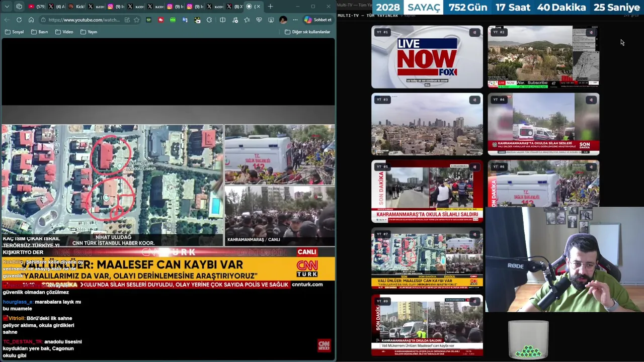Click MULTI-TV — TÜM YAYINLAR heading
Image resolution: width=644 pixels, height=362 pixels.
click(368, 16)
